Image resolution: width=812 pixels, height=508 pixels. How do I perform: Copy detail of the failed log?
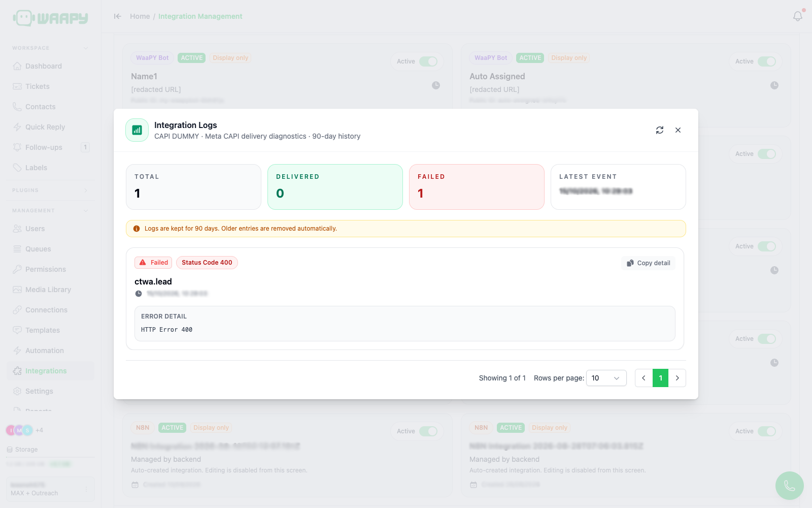click(649, 263)
